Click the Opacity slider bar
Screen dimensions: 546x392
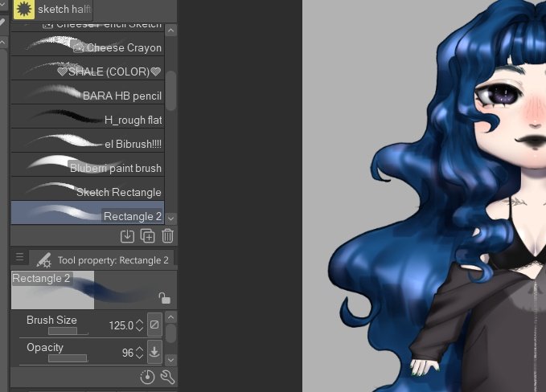[x=68, y=358]
